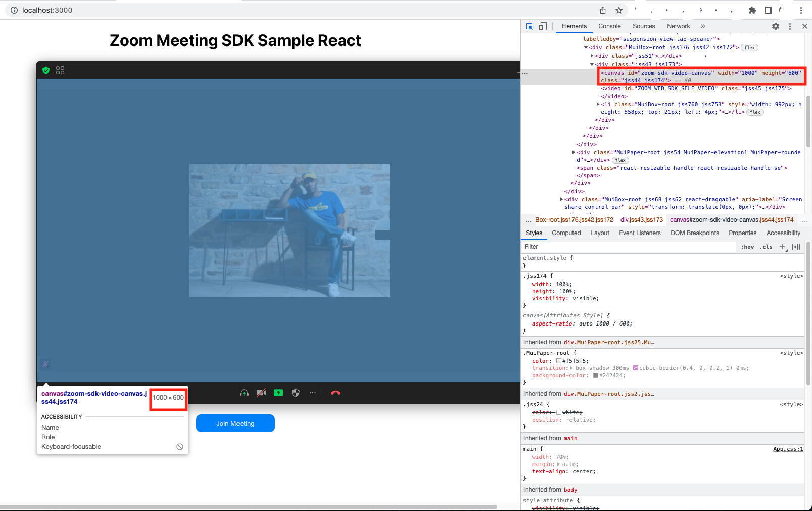Screen dimensions: 812x511
Task: Switch to the Network tab
Action: pyautogui.click(x=678, y=26)
